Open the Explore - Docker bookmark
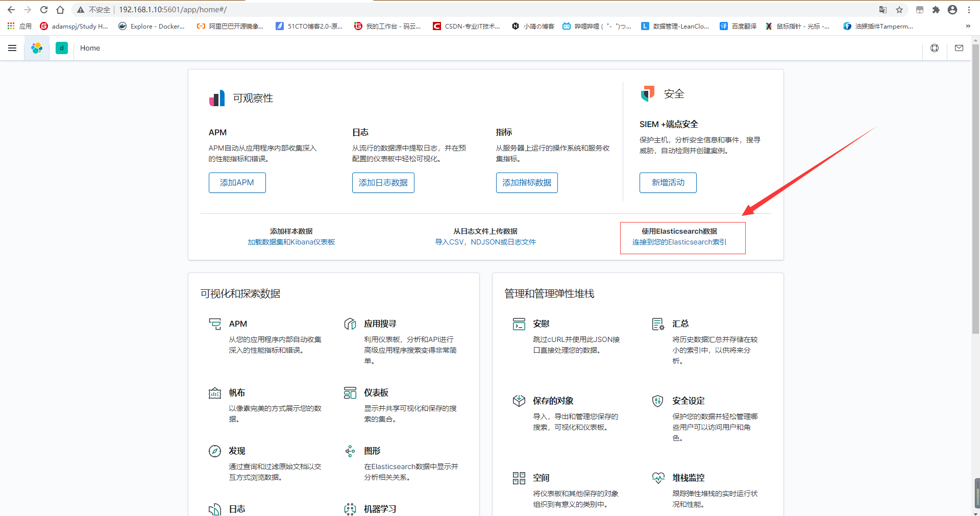The width and height of the screenshot is (980, 516). (x=152, y=26)
